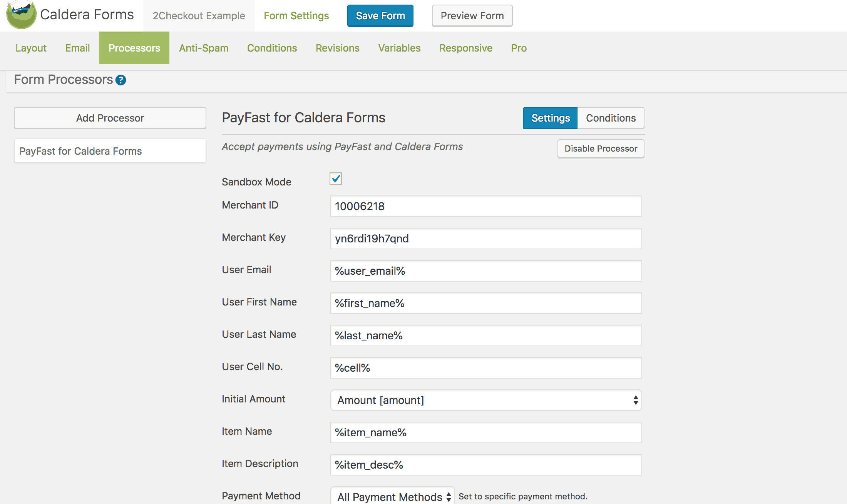The width and height of the screenshot is (847, 504).
Task: Click the Disable Processor button
Action: 601,149
